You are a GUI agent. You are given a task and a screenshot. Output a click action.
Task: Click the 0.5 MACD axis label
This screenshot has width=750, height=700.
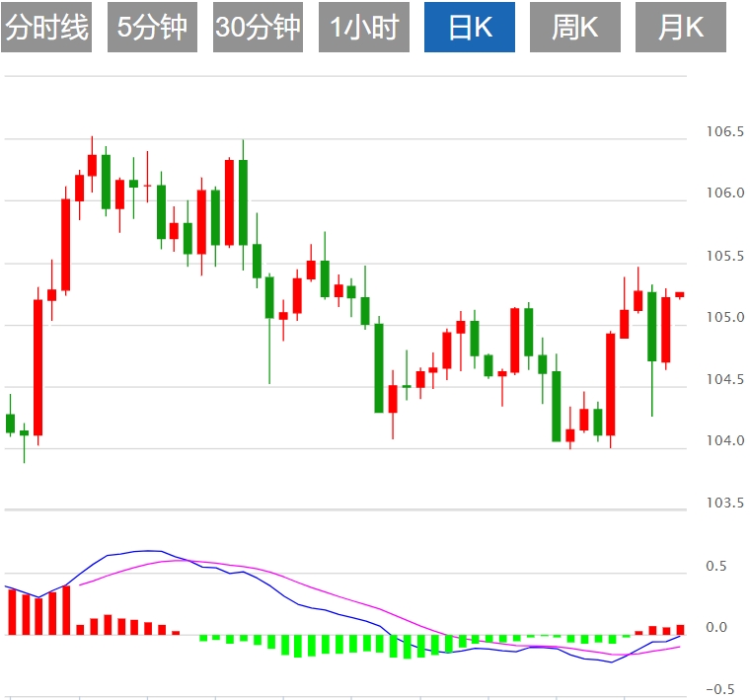[x=716, y=566]
